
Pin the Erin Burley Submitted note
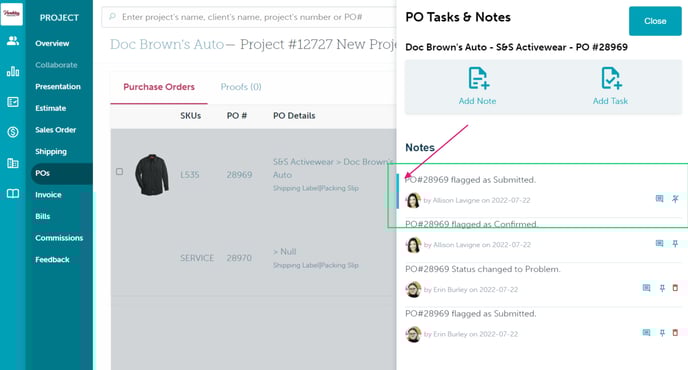point(662,333)
